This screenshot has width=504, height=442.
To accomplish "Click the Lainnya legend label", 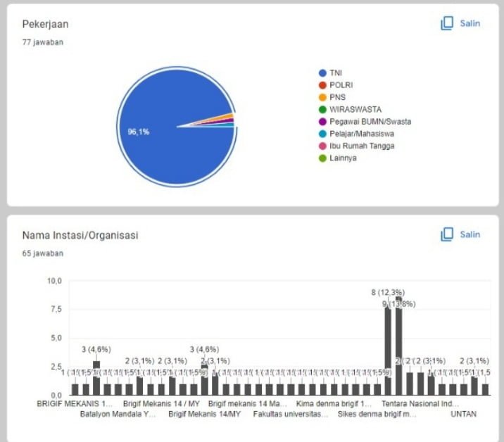I will [x=343, y=158].
